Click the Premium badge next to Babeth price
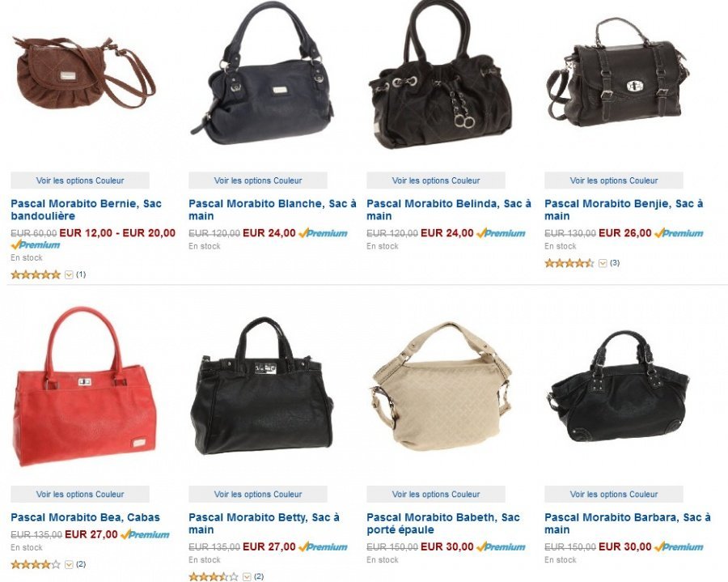728x582 pixels. coord(501,547)
